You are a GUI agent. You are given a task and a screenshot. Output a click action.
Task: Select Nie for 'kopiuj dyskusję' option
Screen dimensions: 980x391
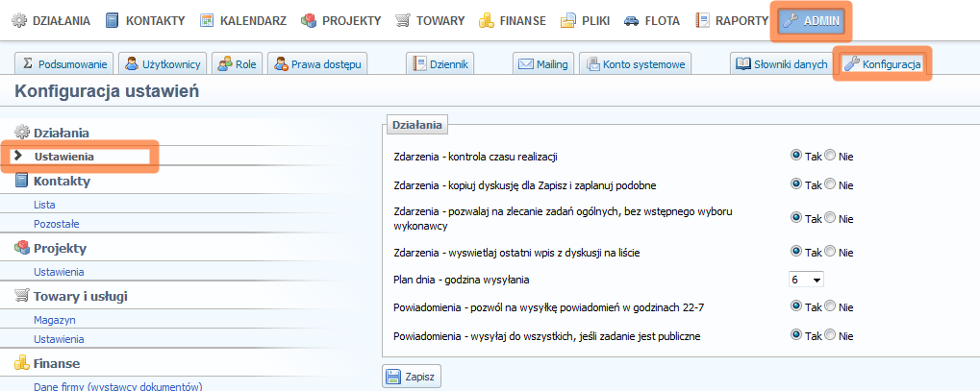pos(831,184)
